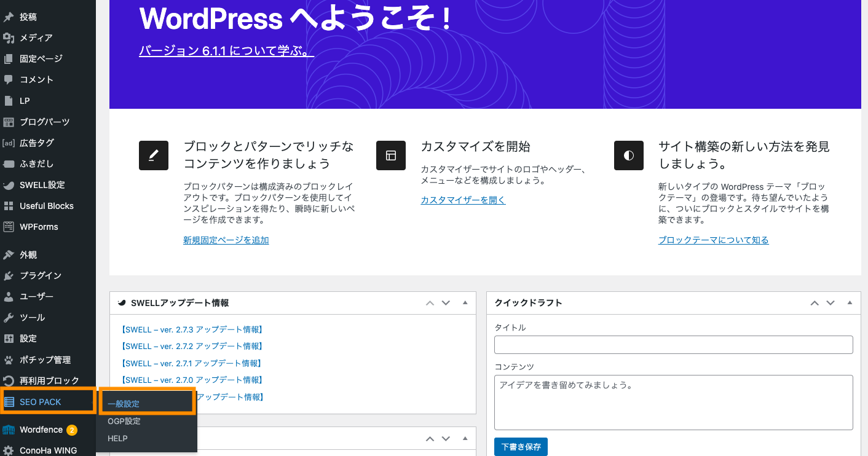Open the WPForms menu label
Screen dimensions: 868x456
coord(39,227)
